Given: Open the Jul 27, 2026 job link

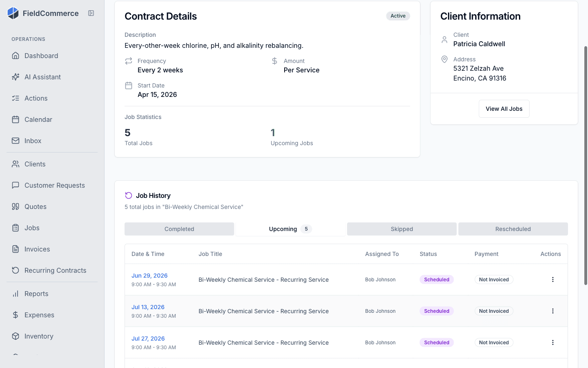Looking at the screenshot, I should point(148,339).
